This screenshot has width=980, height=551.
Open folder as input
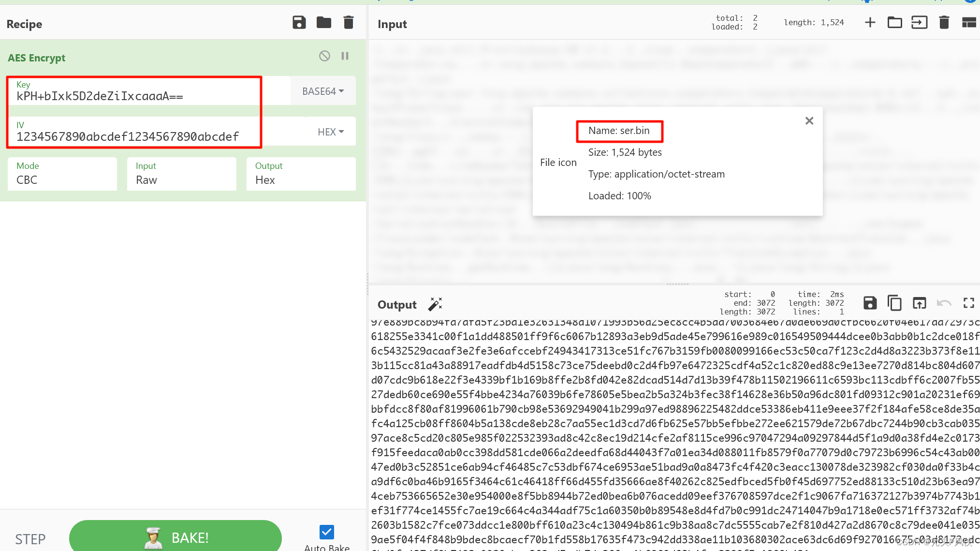[x=895, y=23]
